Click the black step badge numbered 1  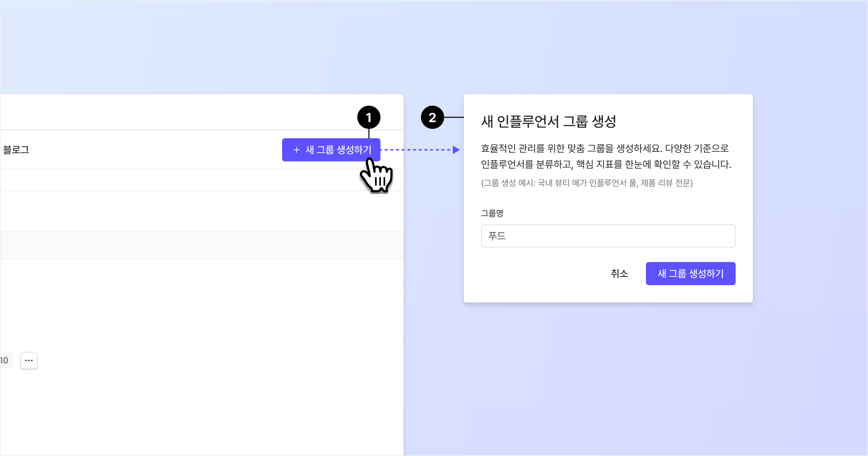pyautogui.click(x=369, y=117)
